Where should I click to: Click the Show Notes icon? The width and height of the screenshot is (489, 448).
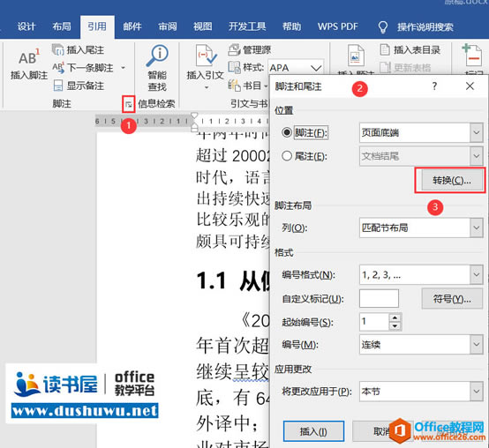[58, 86]
